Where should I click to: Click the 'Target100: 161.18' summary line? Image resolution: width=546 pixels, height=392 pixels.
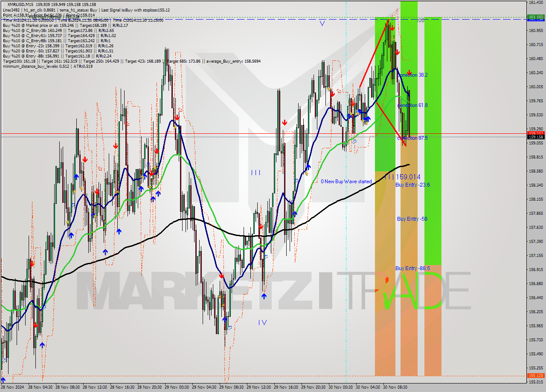click(x=132, y=61)
